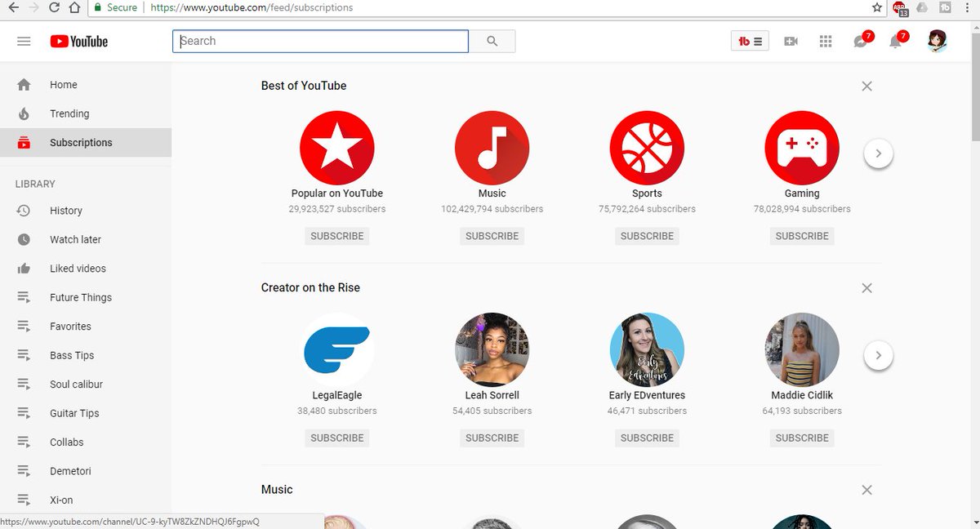Select Subscriptions in the sidebar
Screen dimensions: 980x529
pos(86,142)
